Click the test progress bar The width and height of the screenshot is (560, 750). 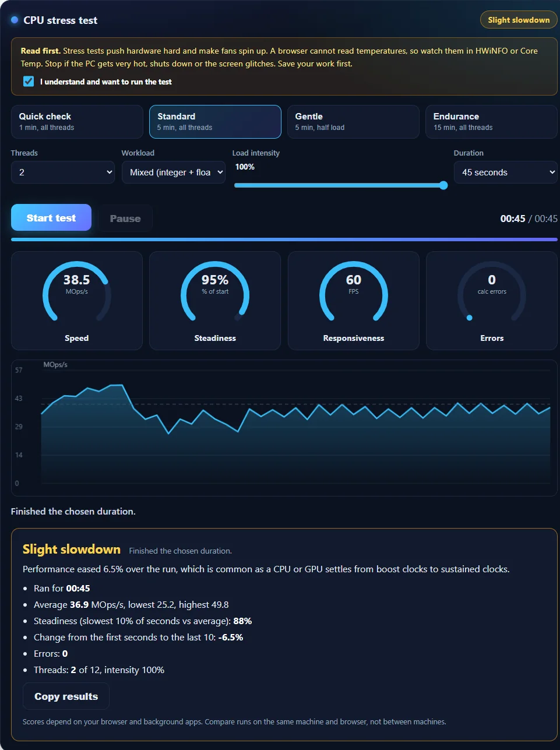[x=284, y=239]
